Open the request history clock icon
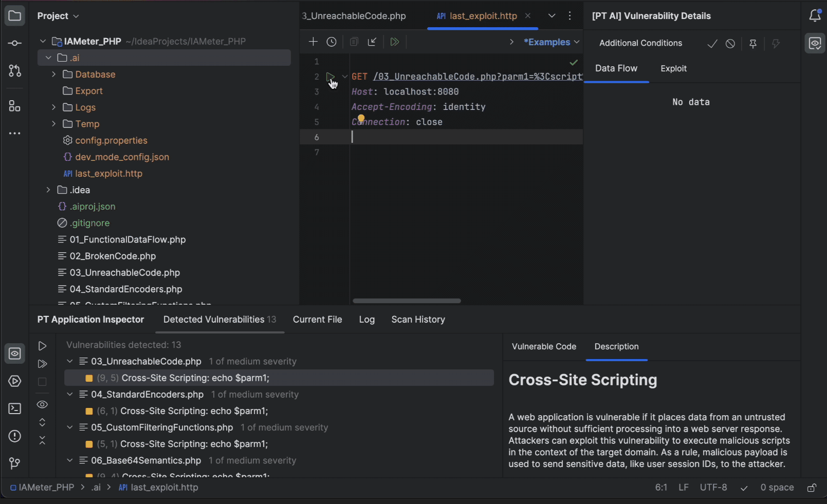827x504 pixels. (332, 42)
